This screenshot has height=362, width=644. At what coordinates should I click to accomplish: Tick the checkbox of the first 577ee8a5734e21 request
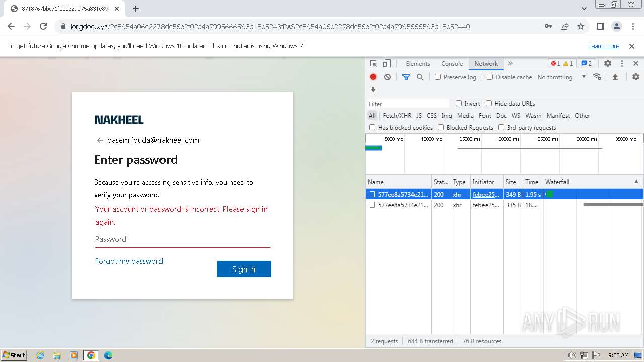[x=372, y=194]
